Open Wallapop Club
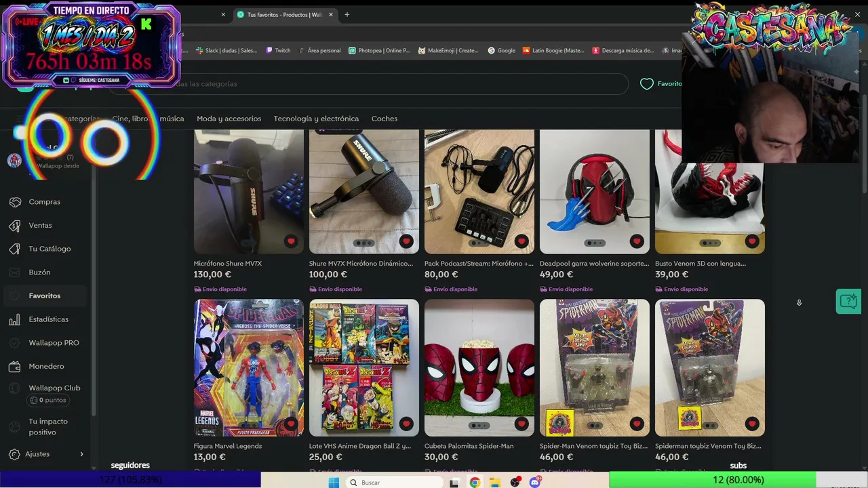868x488 pixels. 54,388
